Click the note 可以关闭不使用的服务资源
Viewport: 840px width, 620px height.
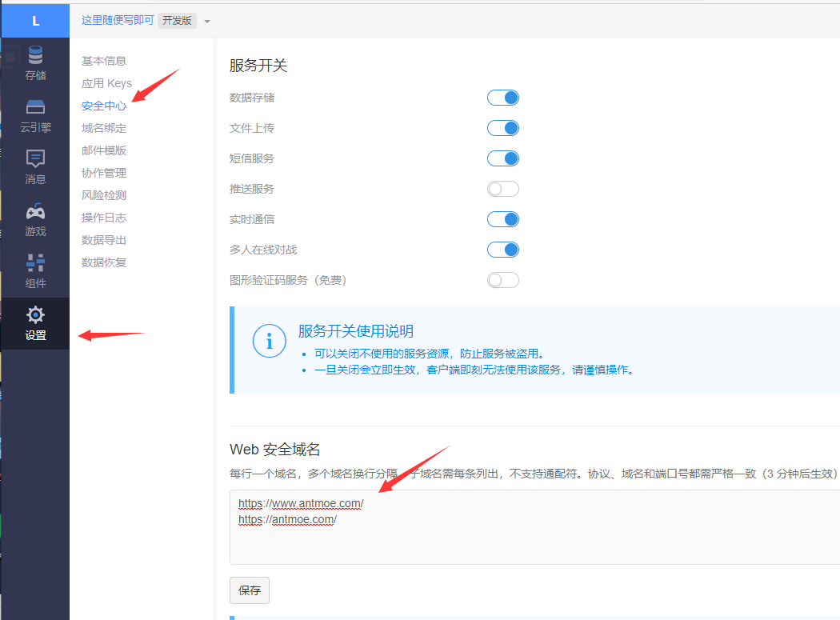(429, 354)
